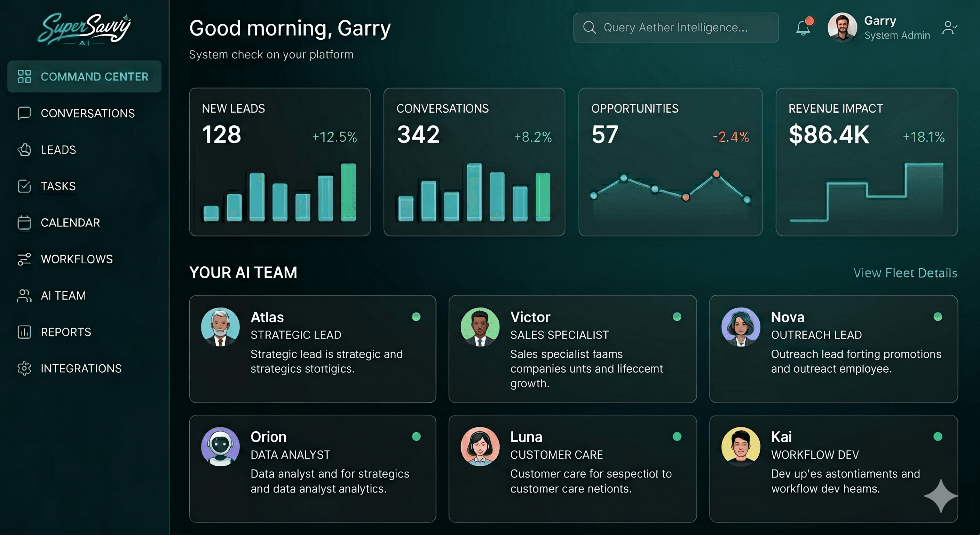Click the tallest green bar in New Leads chart
The width and height of the screenshot is (980, 535).
[x=348, y=192]
